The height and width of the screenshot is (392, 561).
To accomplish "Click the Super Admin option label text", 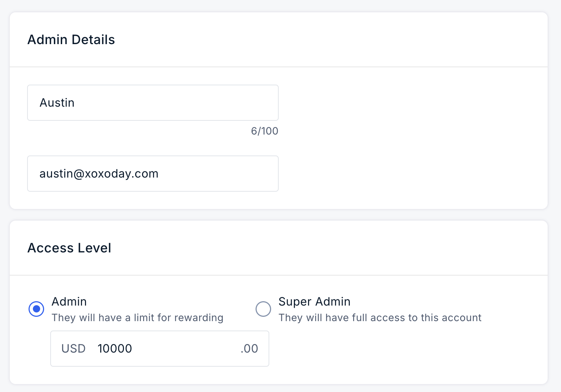I will (314, 302).
